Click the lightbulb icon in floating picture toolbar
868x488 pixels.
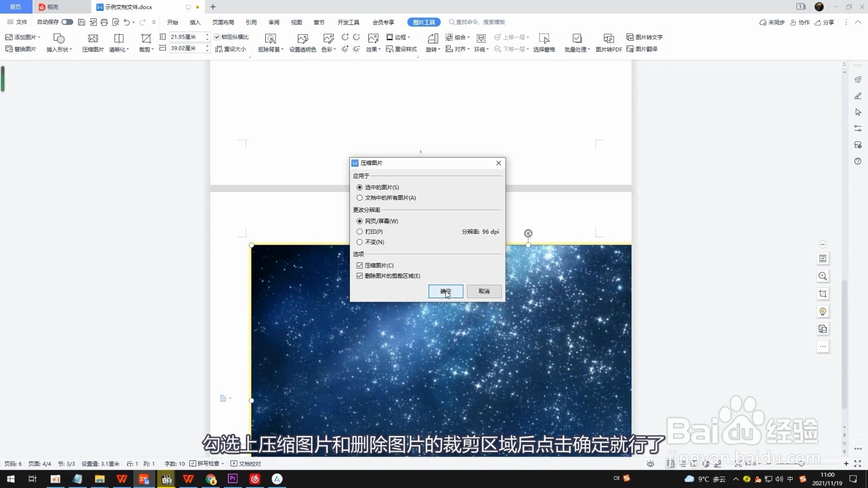823,311
